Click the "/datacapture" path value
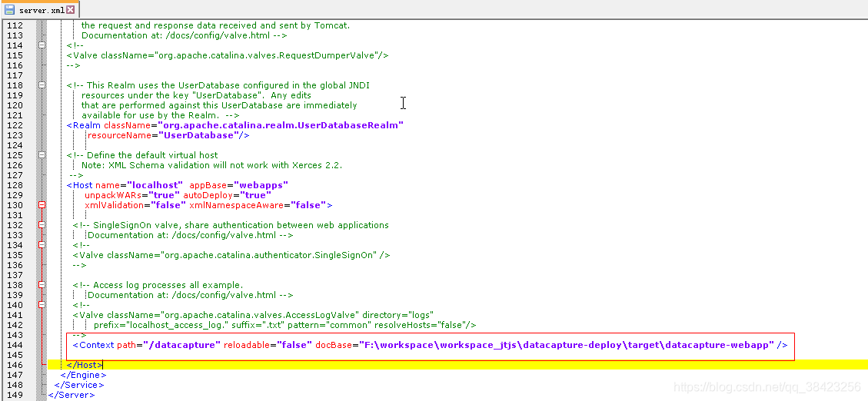The width and height of the screenshot is (868, 401). pyautogui.click(x=181, y=345)
